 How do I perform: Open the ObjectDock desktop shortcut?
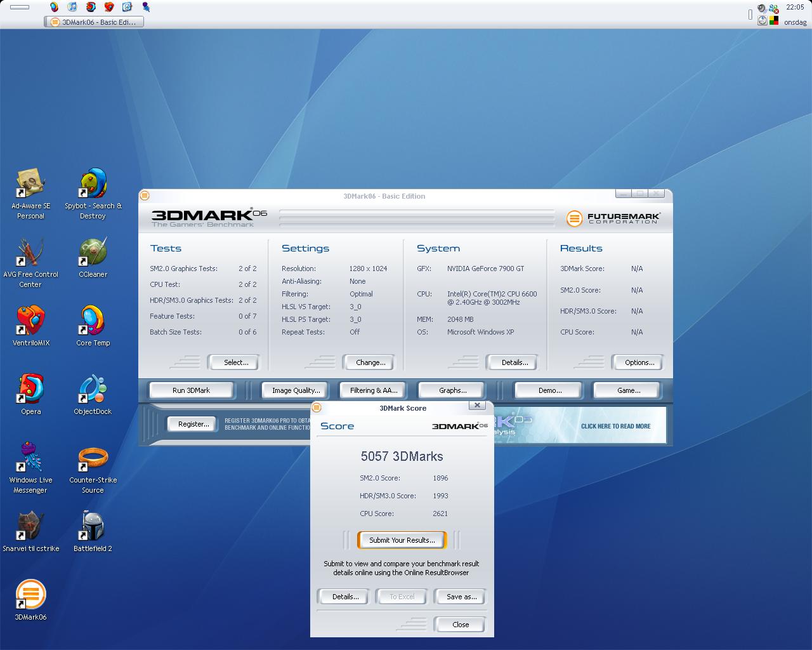click(93, 395)
